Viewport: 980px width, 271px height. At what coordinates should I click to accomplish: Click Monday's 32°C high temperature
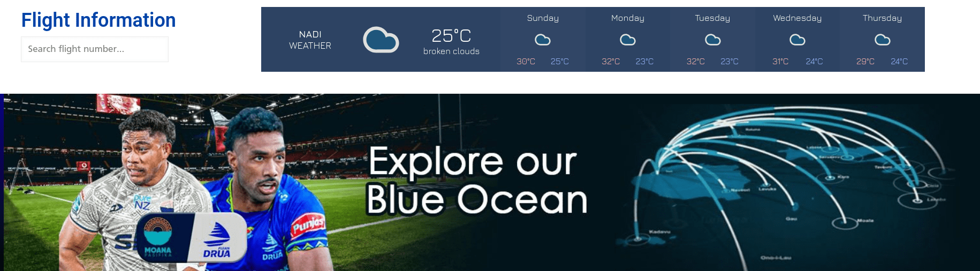[x=611, y=62]
